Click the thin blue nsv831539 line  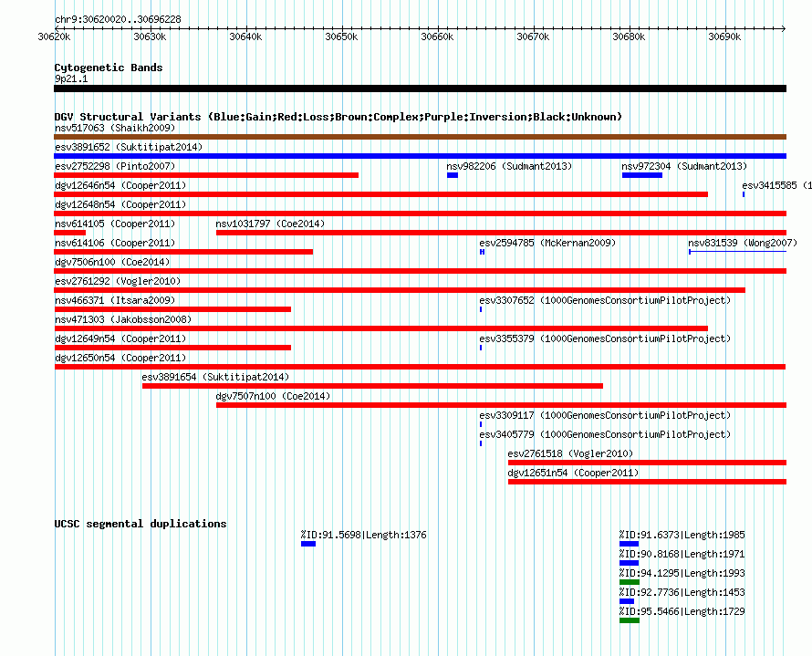[x=737, y=252]
